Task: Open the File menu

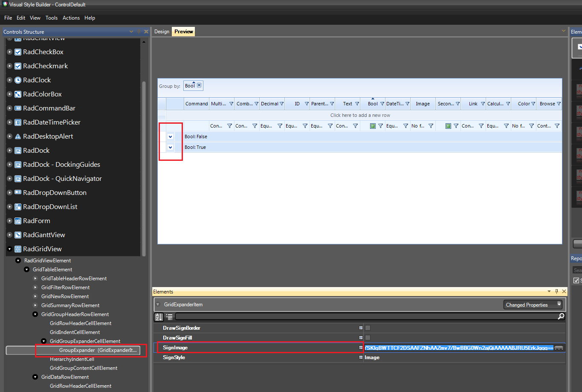Action: pos(8,18)
